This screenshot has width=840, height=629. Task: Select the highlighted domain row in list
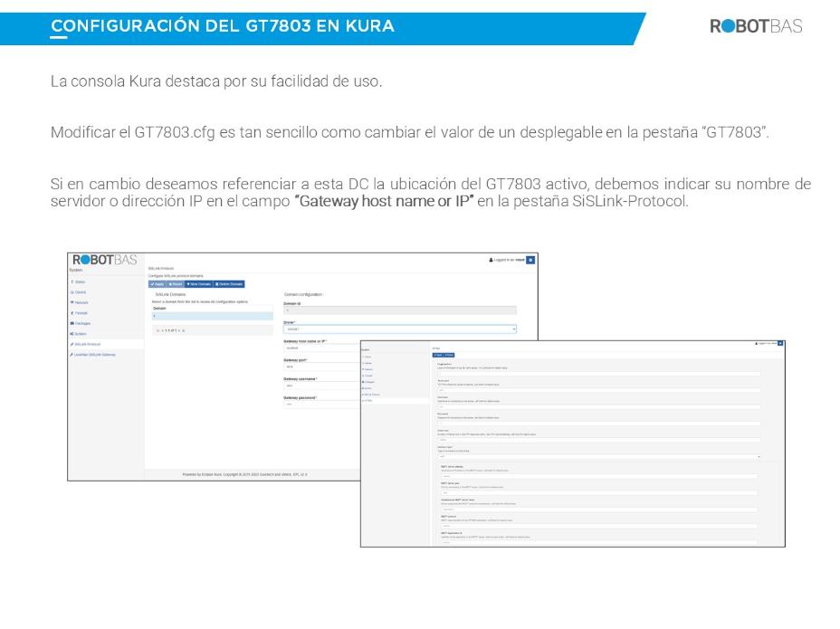(212, 316)
